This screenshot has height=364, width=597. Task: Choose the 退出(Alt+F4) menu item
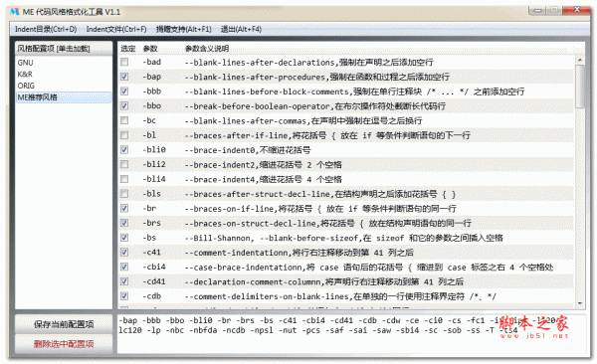click(241, 29)
